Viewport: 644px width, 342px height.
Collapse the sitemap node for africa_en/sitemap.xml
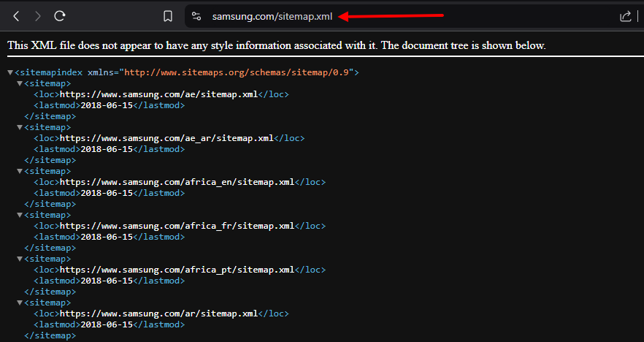(x=19, y=172)
